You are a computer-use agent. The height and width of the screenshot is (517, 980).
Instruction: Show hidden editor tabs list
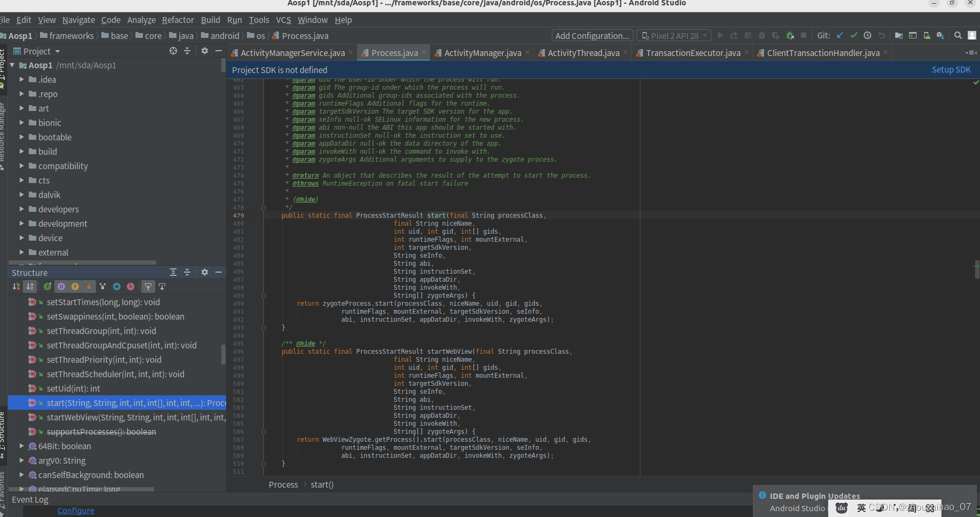click(x=971, y=53)
